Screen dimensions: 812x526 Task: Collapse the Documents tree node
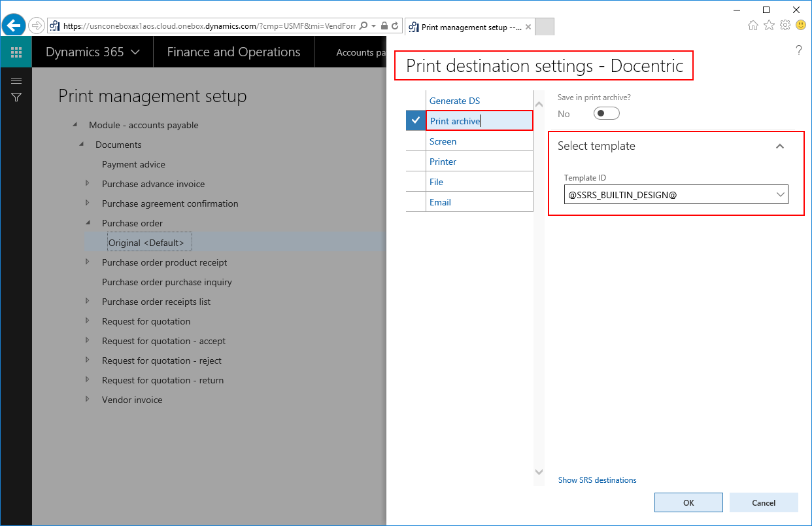82,144
